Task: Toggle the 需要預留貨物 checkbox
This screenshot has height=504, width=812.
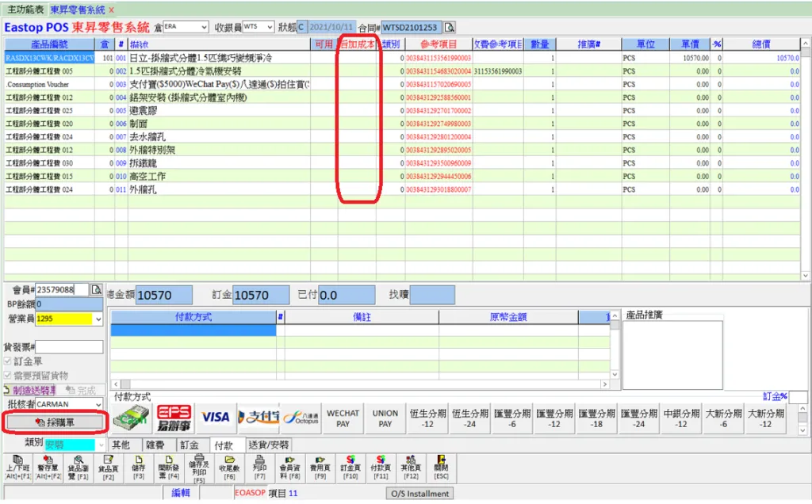Action: pyautogui.click(x=8, y=375)
